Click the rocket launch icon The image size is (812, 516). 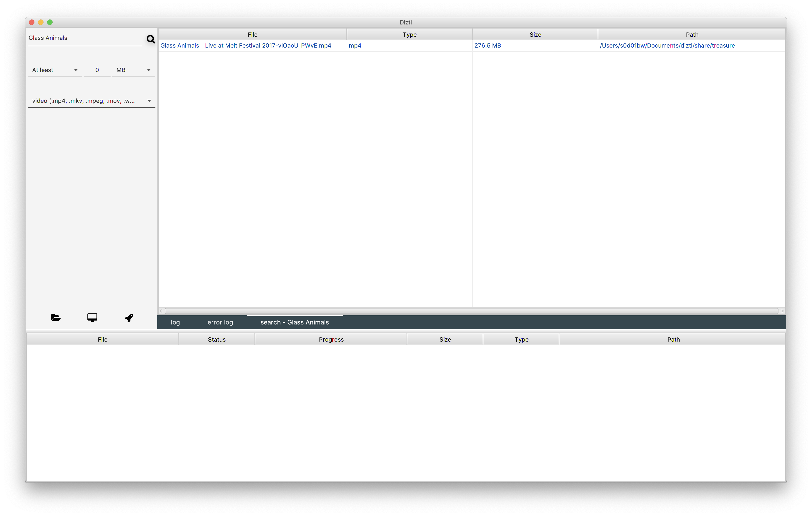129,318
